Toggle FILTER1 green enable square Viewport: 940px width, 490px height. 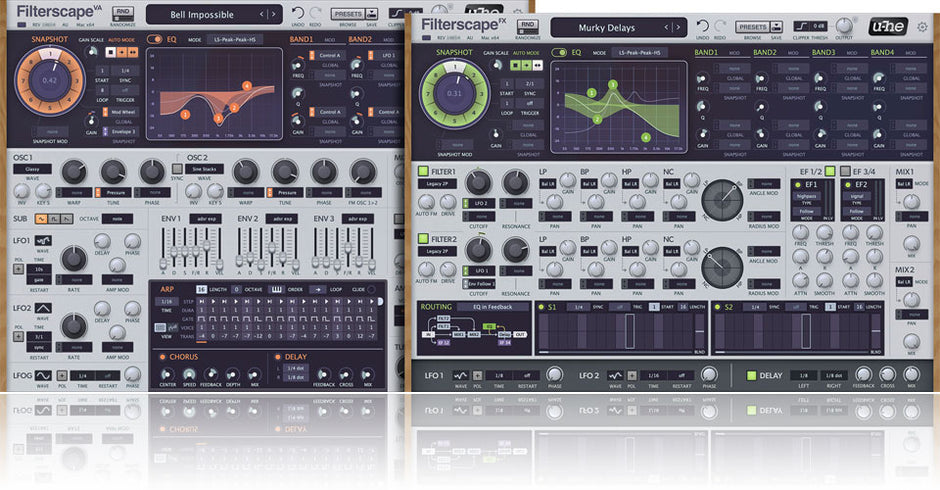423,171
